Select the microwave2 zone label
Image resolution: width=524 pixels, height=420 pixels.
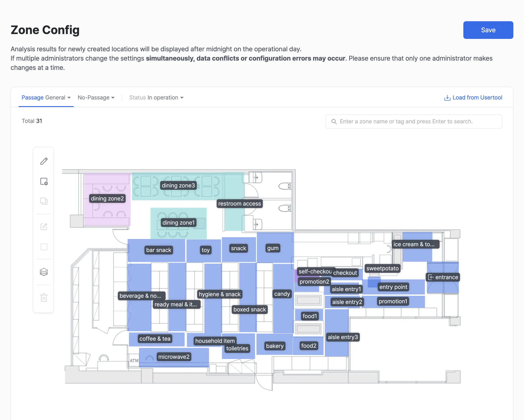pyautogui.click(x=174, y=357)
